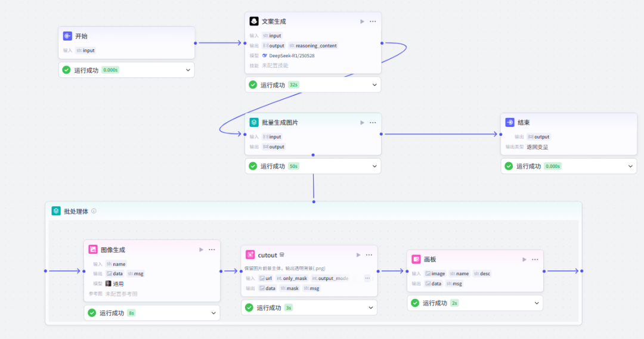644x339 pixels.
Task: Expand the 文案生成 run result chevron
Action: pyautogui.click(x=374, y=85)
